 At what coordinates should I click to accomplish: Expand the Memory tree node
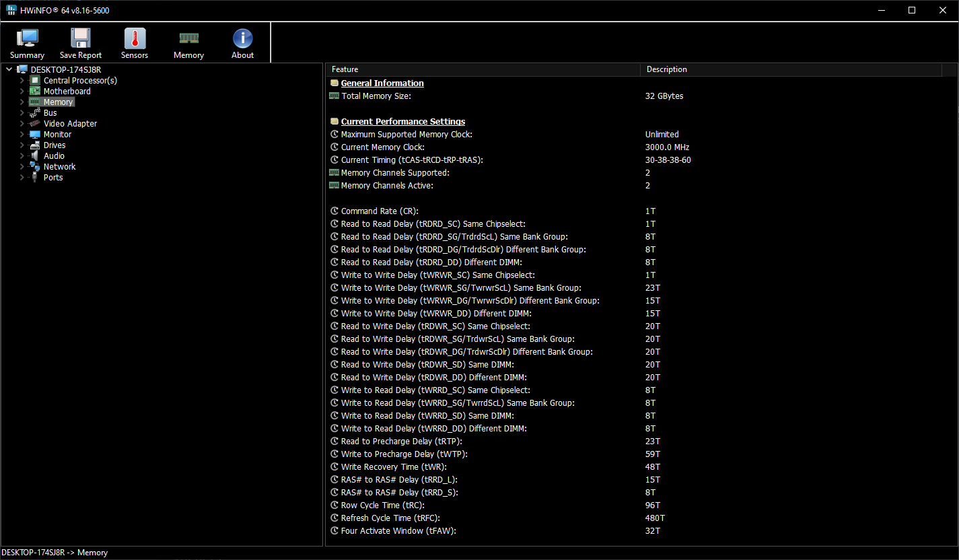tap(22, 102)
